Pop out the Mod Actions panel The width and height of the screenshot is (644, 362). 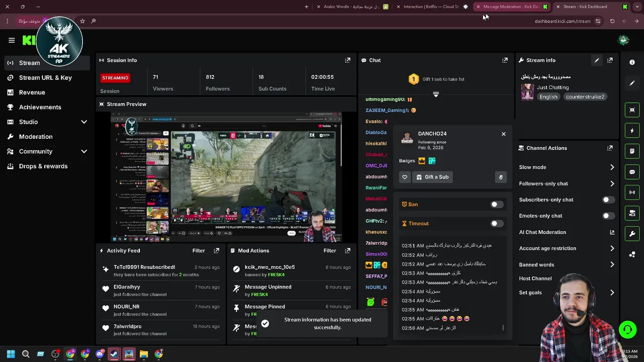pos(347,250)
